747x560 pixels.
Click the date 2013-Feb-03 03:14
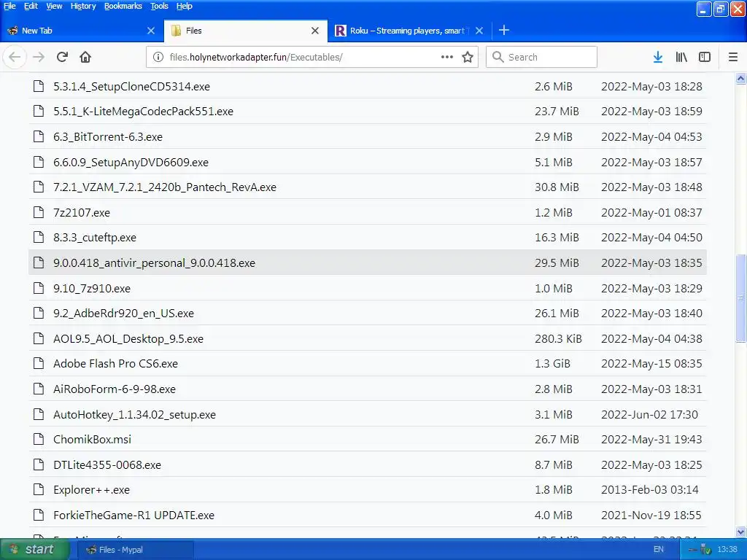click(x=650, y=489)
